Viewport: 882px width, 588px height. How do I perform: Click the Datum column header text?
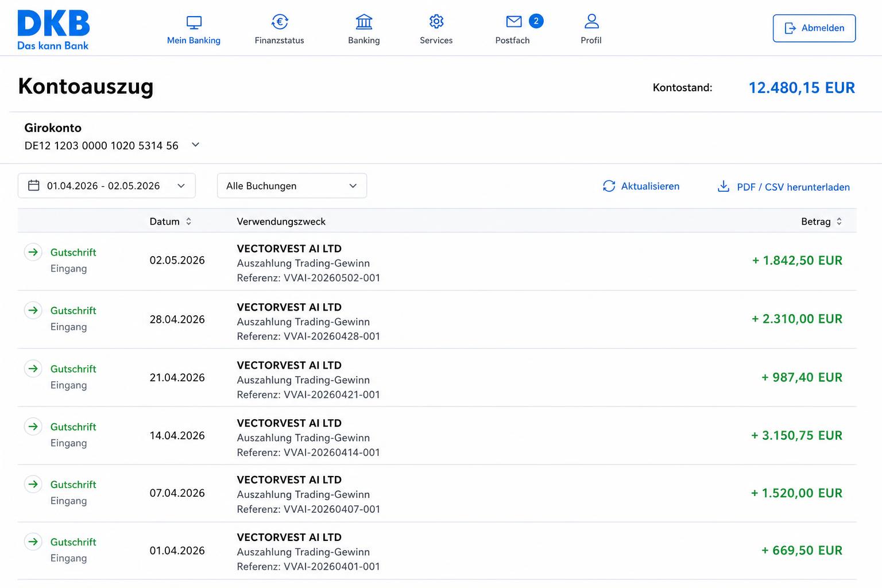click(x=165, y=222)
